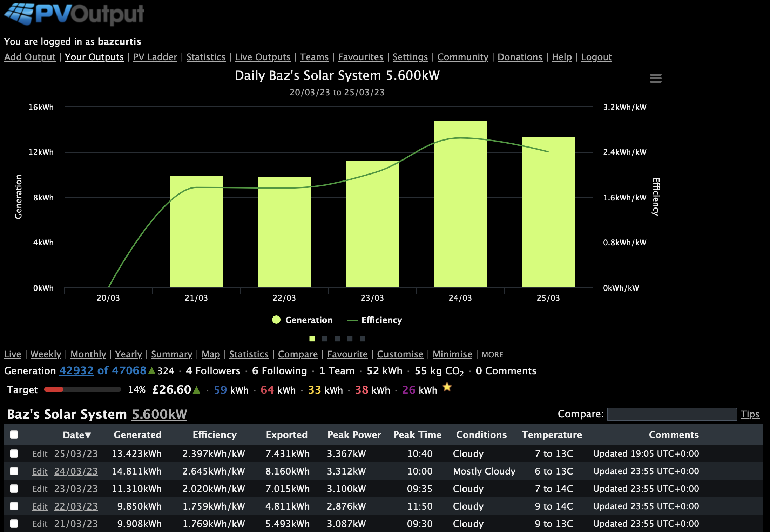This screenshot has width=770, height=532.
Task: Click Edit for the 24/03/23 entry
Action: coord(40,471)
